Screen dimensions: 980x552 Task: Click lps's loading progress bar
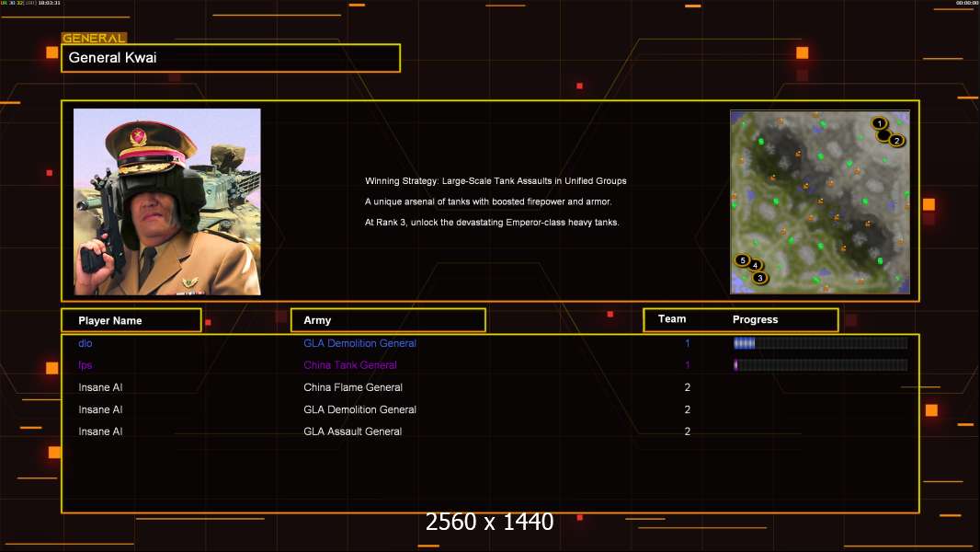(x=821, y=365)
